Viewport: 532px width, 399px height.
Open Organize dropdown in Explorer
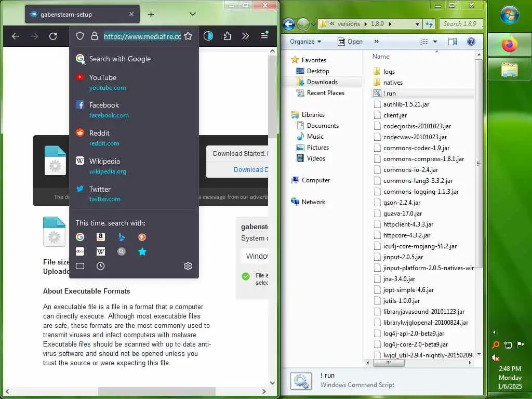pyautogui.click(x=305, y=42)
